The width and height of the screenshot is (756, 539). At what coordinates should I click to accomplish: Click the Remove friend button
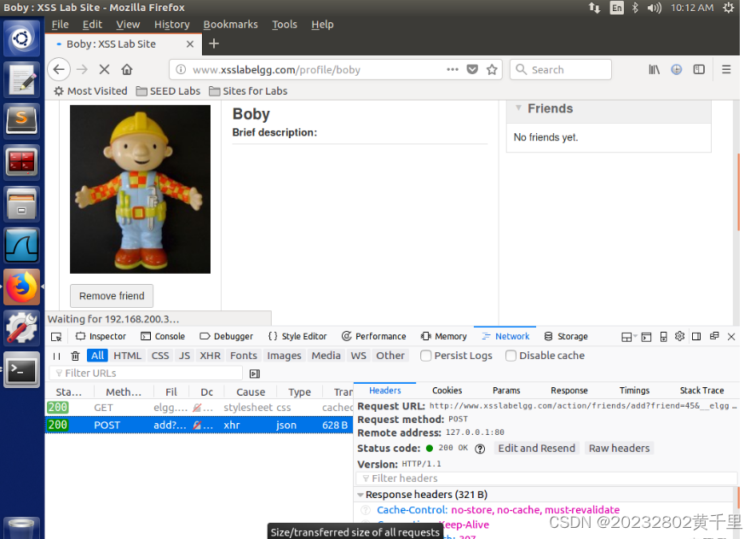coord(112,296)
